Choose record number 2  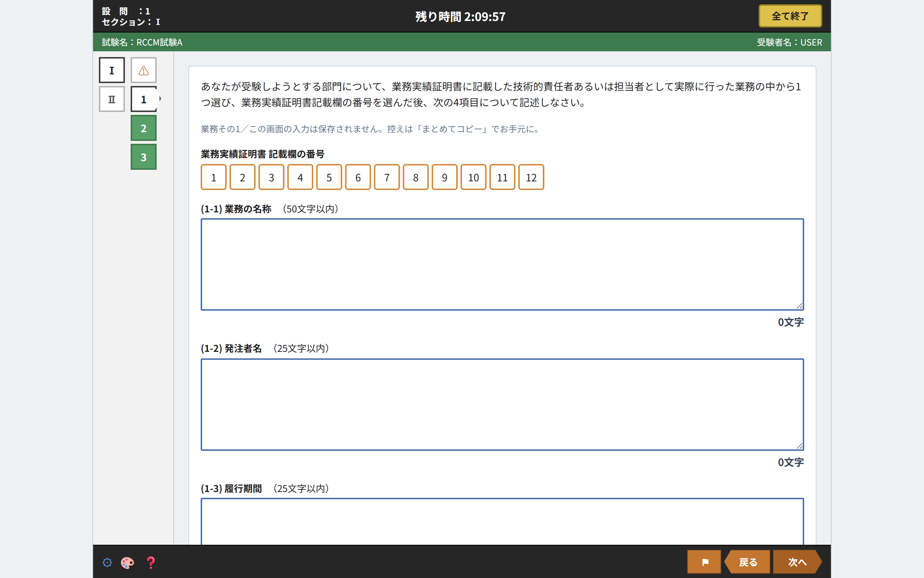(243, 177)
